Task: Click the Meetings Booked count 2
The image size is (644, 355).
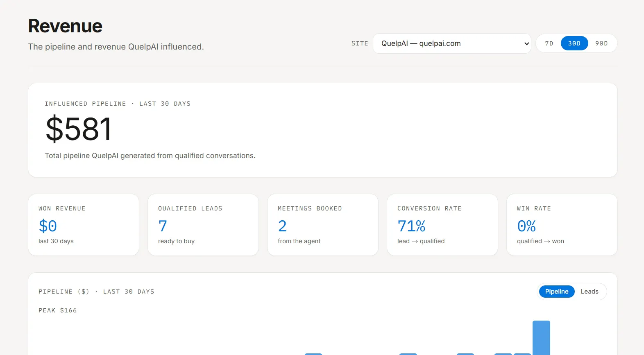Action: pos(282,226)
